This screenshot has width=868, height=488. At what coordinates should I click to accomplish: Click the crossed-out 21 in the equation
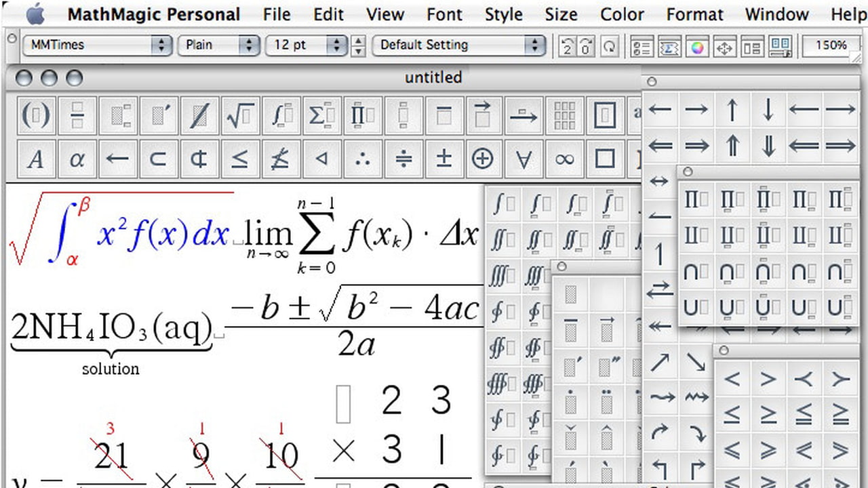click(x=112, y=456)
